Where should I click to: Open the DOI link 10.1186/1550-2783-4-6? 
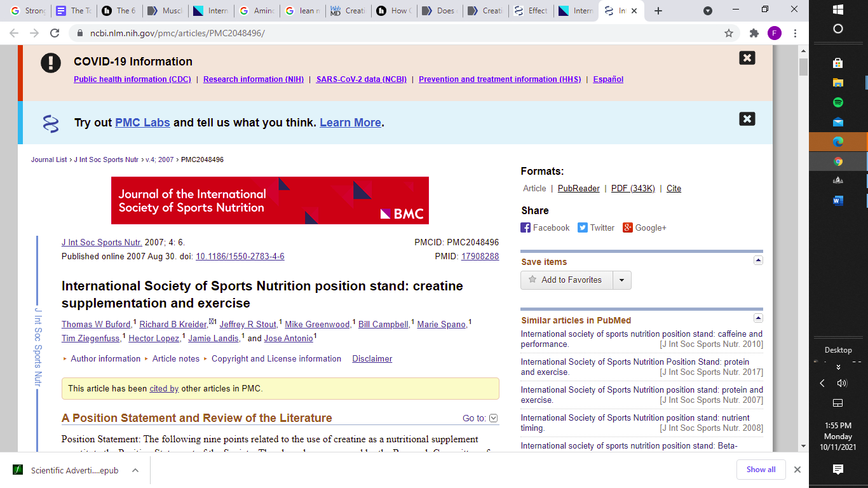coord(240,256)
